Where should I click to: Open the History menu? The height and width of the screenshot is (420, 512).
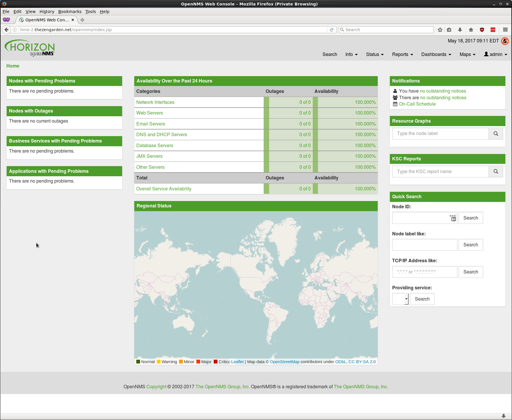[x=47, y=12]
